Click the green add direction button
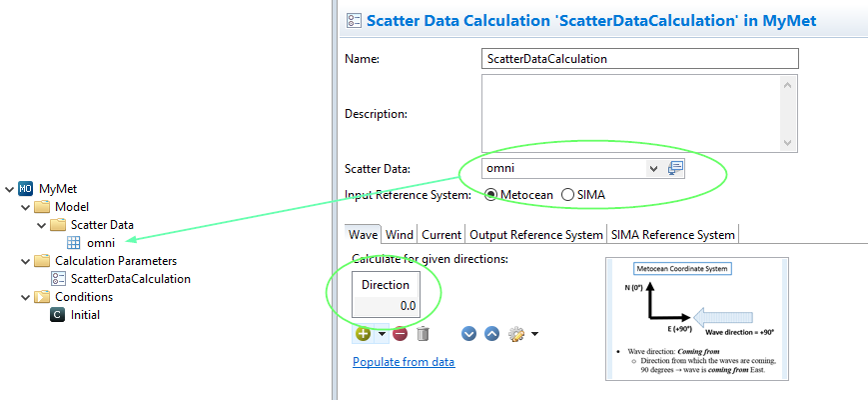868x400 pixels. tap(363, 334)
